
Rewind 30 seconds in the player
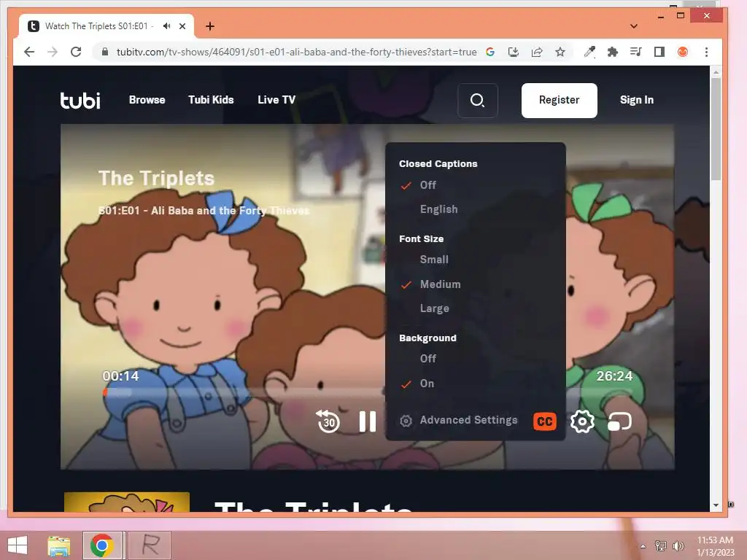328,421
